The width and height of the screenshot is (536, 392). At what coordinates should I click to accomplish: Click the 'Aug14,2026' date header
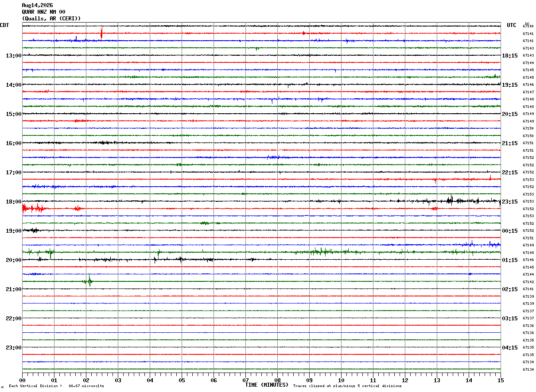click(37, 5)
